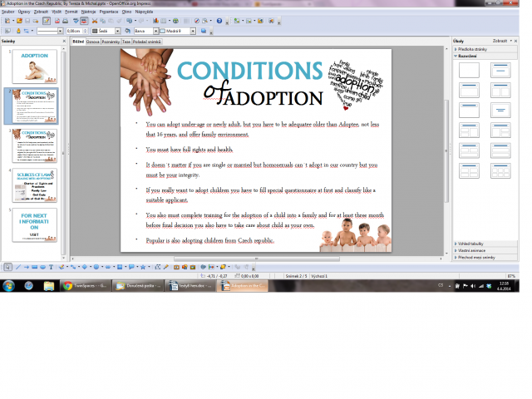
Task: Click the Hyperlink globe icon
Action: pyautogui.click(x=175, y=21)
